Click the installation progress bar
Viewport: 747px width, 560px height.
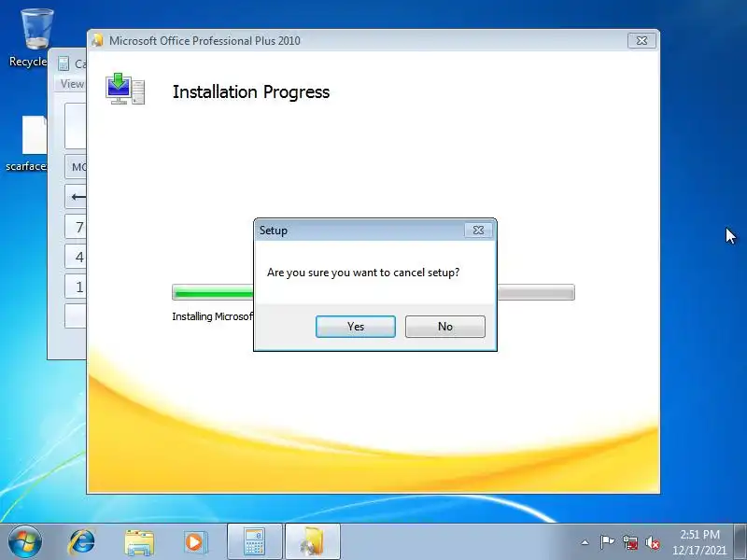[373, 292]
